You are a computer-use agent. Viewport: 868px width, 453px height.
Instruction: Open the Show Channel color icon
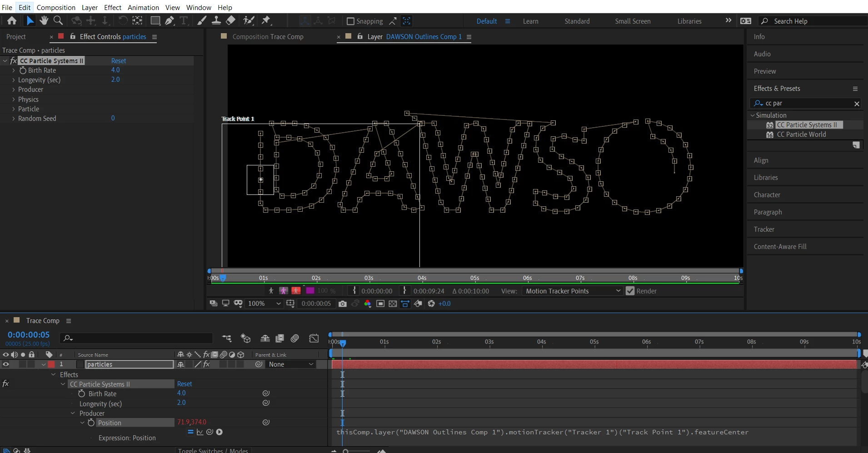click(x=368, y=304)
